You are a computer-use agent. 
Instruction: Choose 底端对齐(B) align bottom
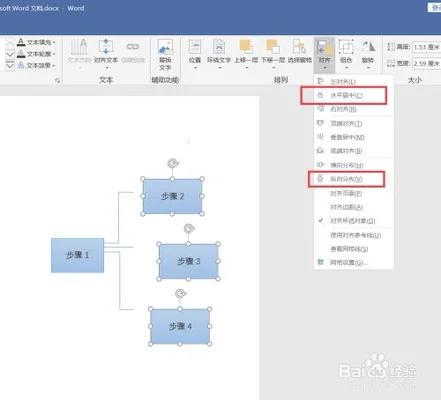pos(354,151)
